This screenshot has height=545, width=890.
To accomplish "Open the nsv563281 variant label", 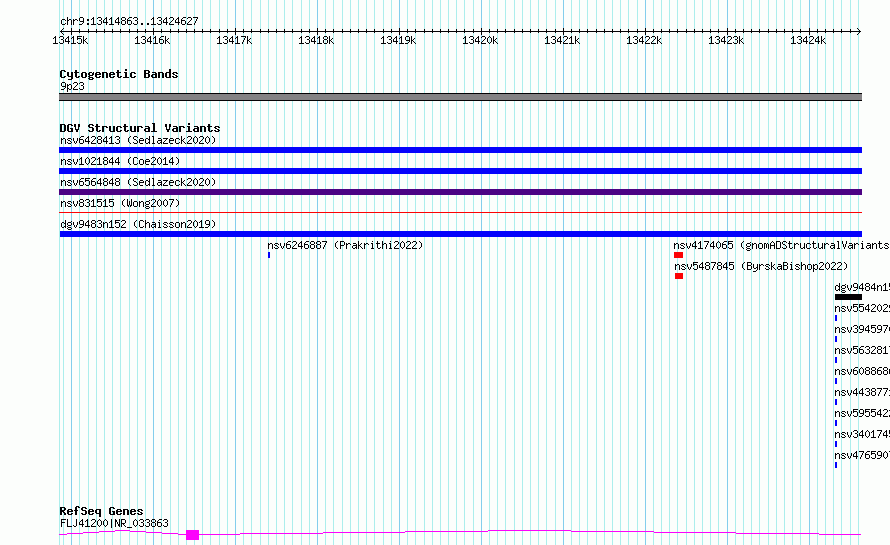I will [x=862, y=350].
